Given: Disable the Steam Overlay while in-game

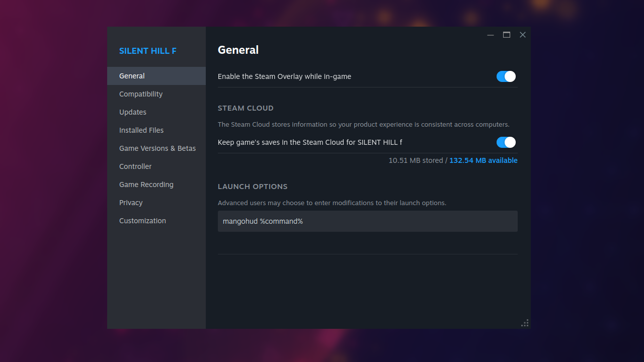Looking at the screenshot, I should pos(506,76).
